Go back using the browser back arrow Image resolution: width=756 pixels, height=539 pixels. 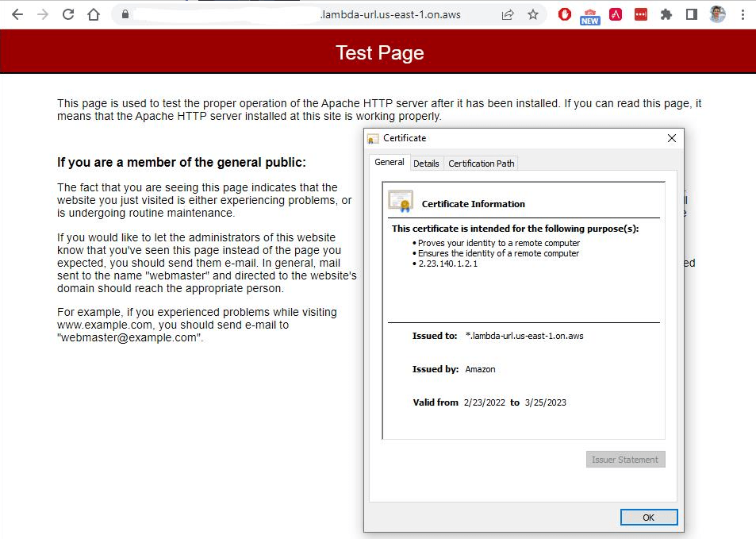(17, 14)
